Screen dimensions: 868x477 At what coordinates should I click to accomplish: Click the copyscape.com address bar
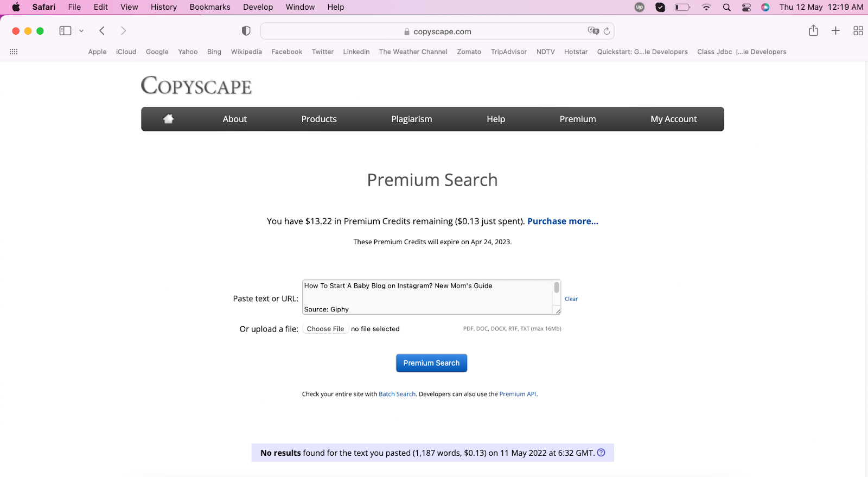437,31
